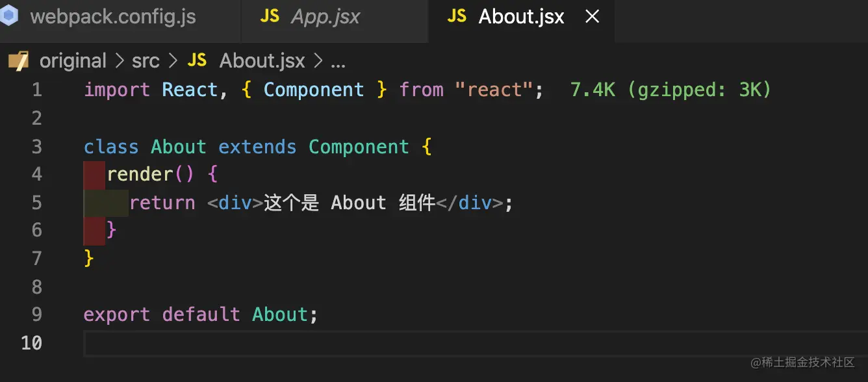The image size is (868, 382).
Task: Click the default keyword on line 9
Action: (201, 314)
